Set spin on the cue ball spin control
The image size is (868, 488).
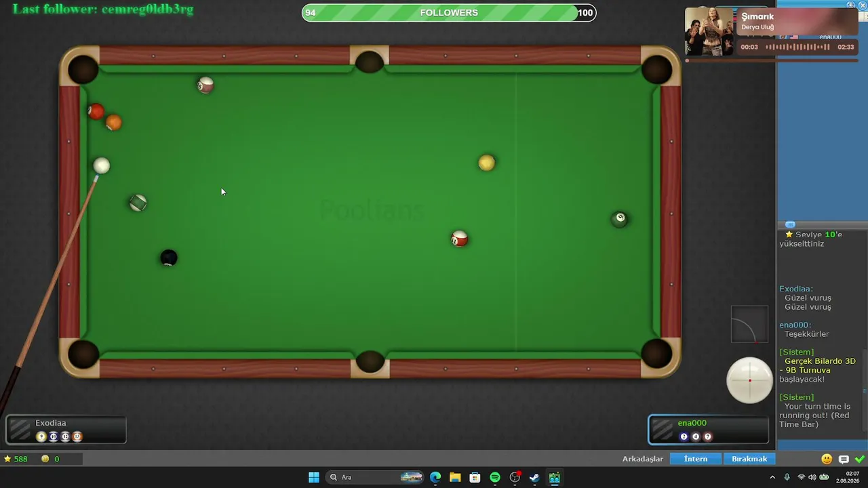(x=749, y=380)
